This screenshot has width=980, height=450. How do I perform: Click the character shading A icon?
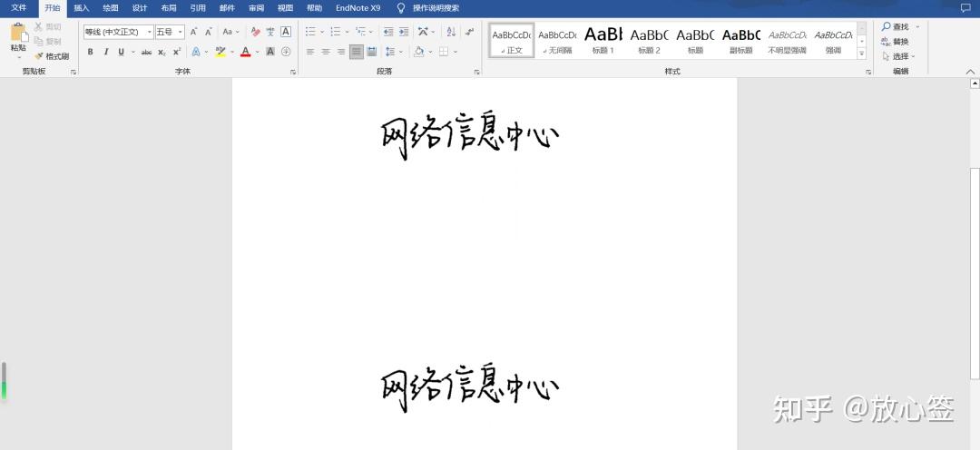pyautogui.click(x=270, y=52)
